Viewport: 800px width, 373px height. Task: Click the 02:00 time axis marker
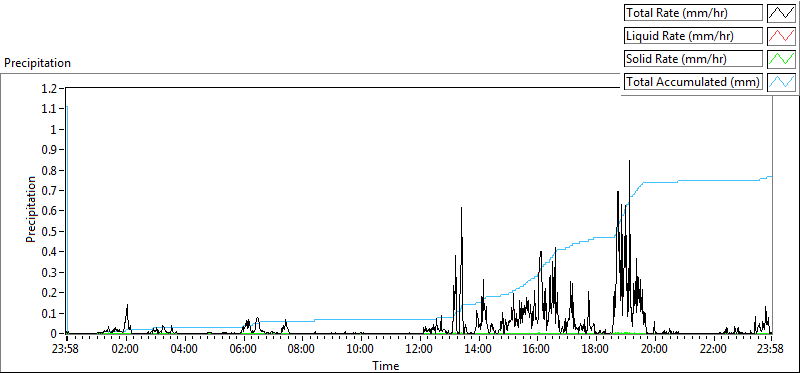click(x=126, y=350)
